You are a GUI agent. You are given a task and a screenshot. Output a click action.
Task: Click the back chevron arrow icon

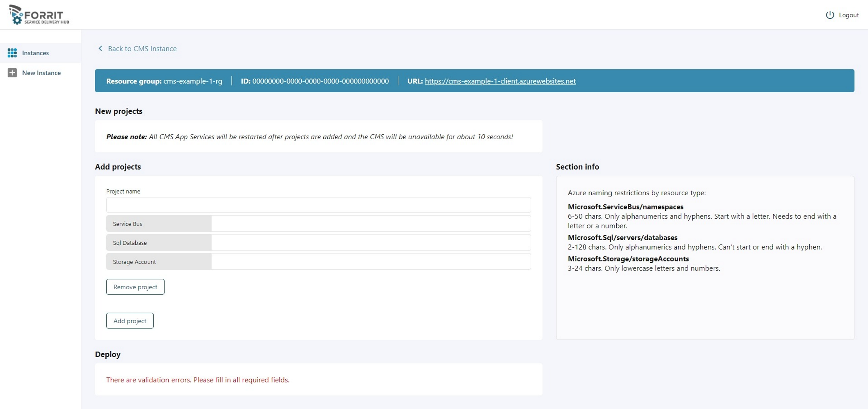[100, 48]
